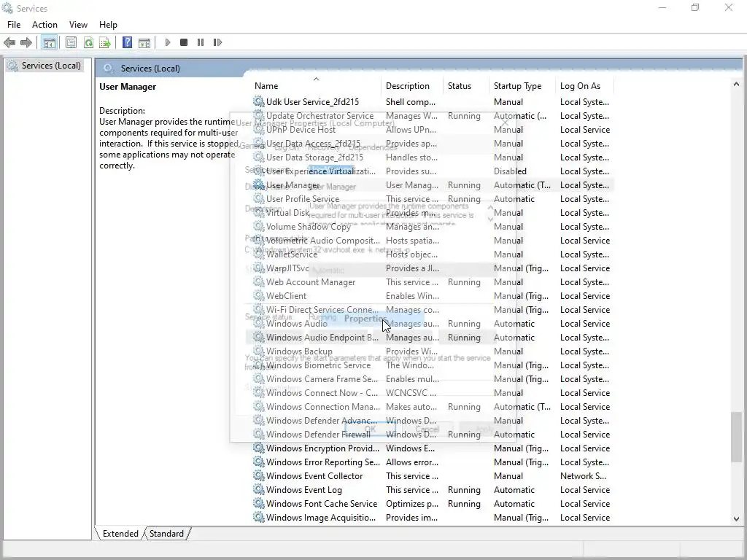Image resolution: width=747 pixels, height=560 pixels.
Task: Click the Stop Service square icon
Action: pyautogui.click(x=184, y=42)
